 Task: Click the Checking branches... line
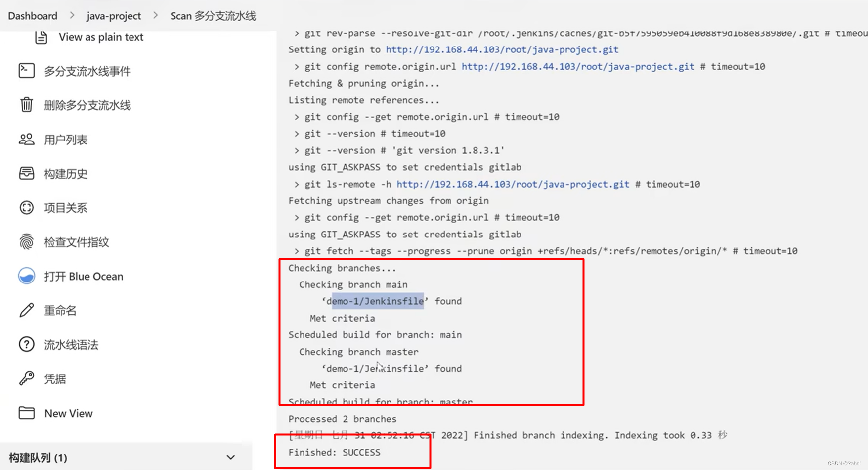[343, 268]
